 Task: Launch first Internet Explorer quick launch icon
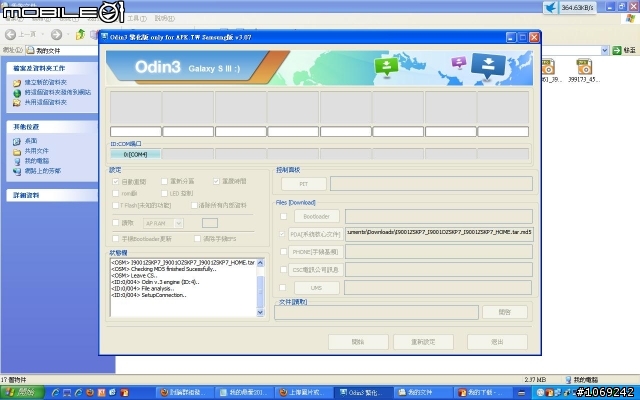55,393
